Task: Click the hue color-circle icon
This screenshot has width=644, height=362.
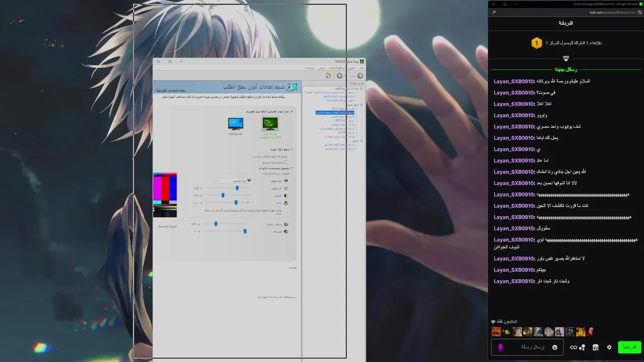Action: click(x=286, y=232)
